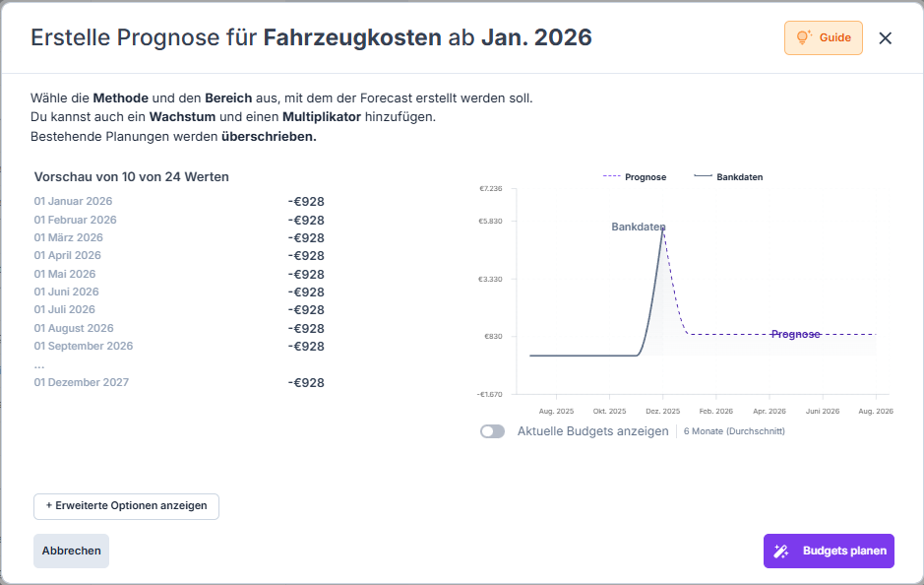Click the Vorschau von 10 von 24 Werten heading

(x=132, y=177)
